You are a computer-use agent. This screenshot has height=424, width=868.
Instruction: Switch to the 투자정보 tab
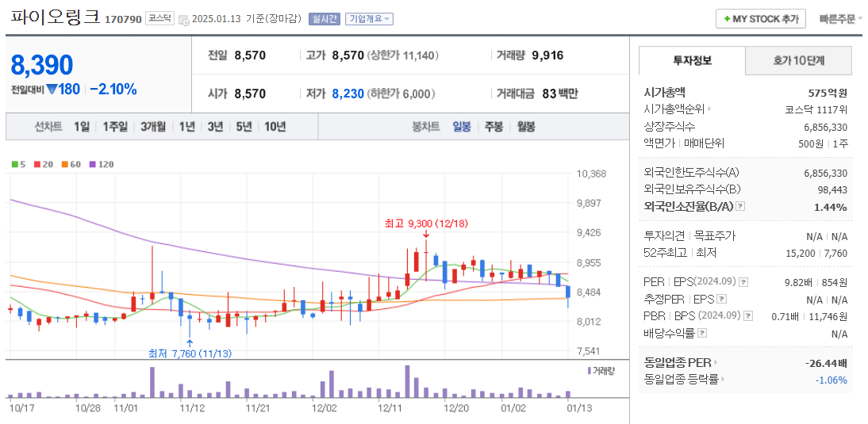click(x=692, y=61)
